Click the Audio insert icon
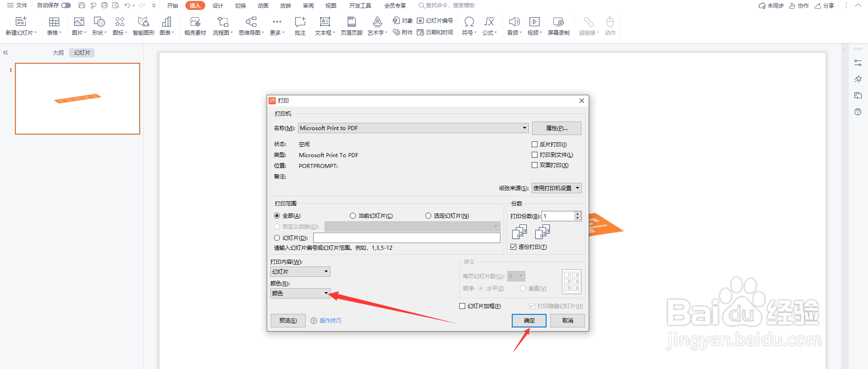868x369 pixels. point(514,22)
